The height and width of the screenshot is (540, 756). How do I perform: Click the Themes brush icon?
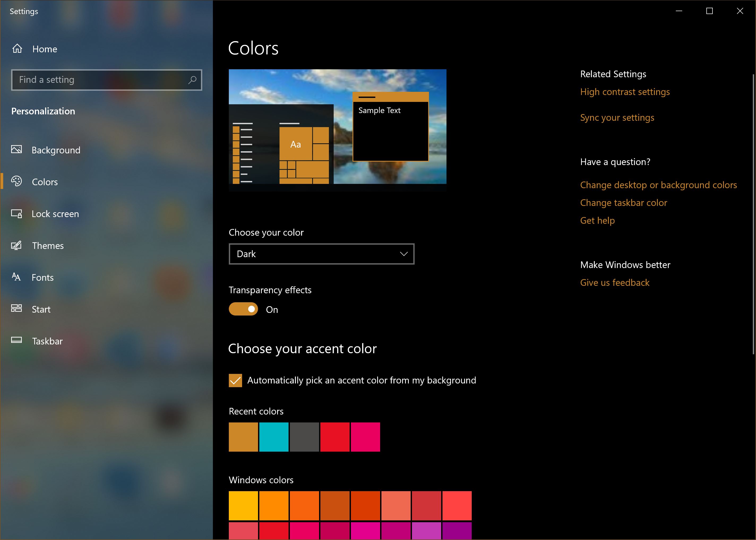click(x=16, y=245)
